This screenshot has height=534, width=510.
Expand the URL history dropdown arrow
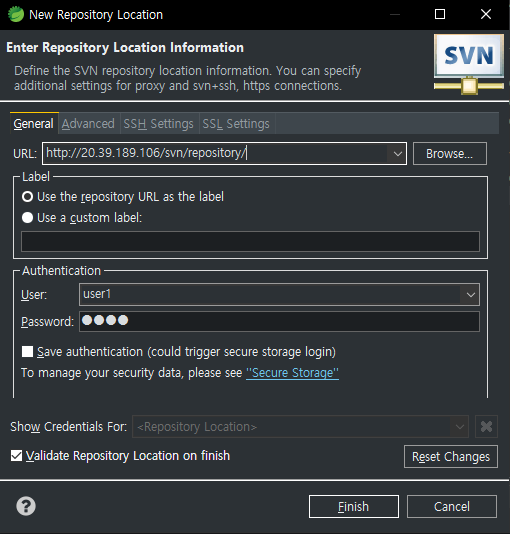coord(397,154)
